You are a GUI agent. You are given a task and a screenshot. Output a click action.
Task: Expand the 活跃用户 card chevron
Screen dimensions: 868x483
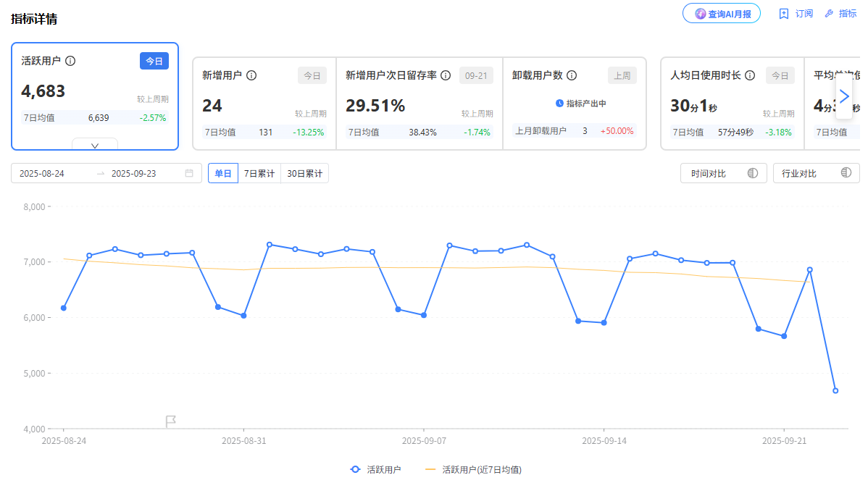pos(95,146)
